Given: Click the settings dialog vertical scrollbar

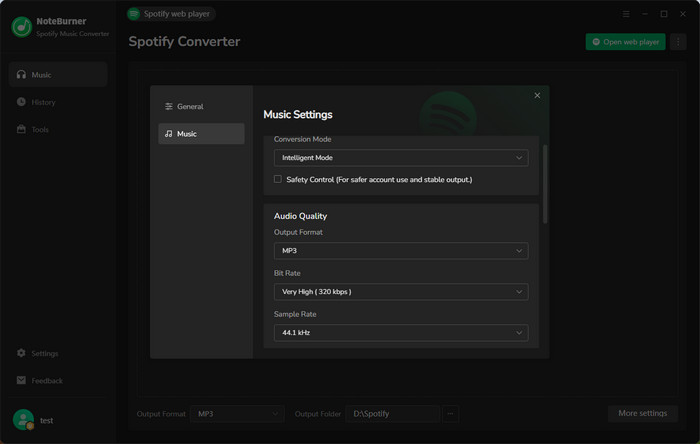Looking at the screenshot, I should point(545,184).
